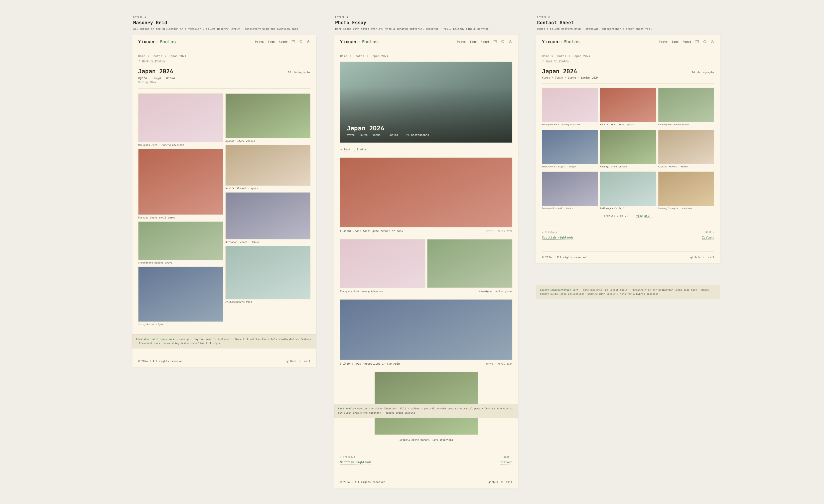Click the search icon in Photo Essay header

(x=503, y=42)
